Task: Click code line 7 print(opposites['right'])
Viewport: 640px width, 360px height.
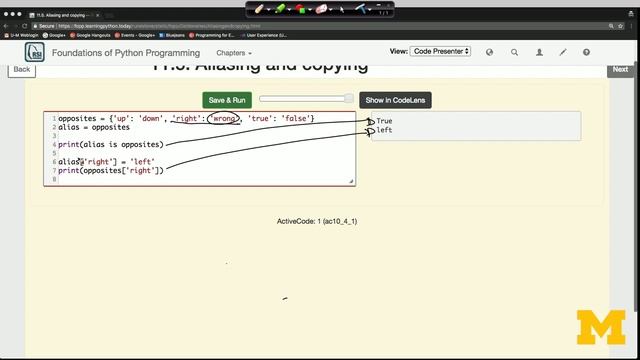Action: (111, 171)
